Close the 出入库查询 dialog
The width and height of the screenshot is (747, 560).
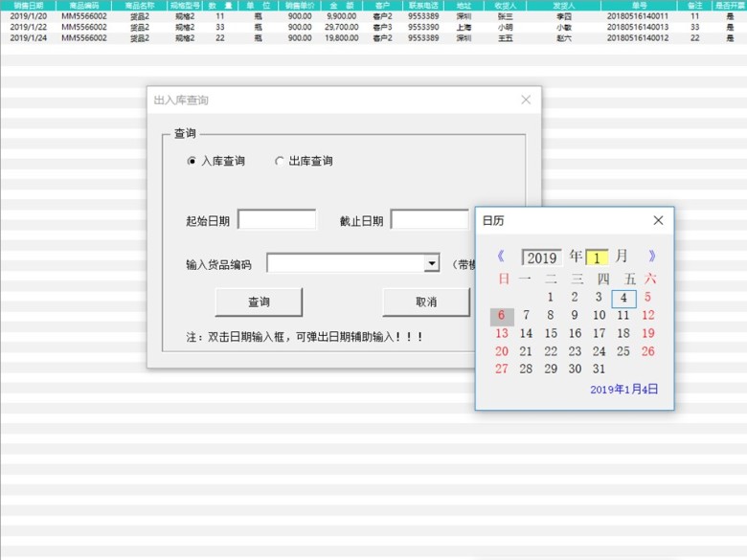526,100
